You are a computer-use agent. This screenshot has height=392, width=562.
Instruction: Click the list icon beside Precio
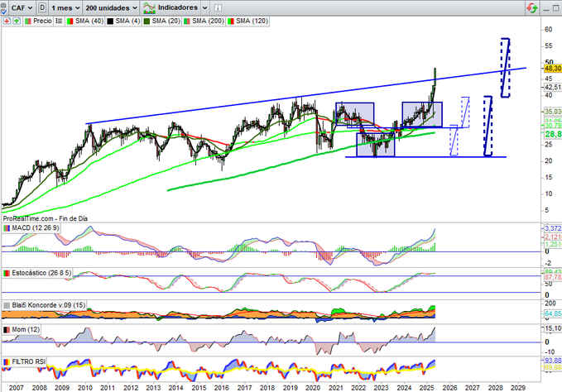59,22
